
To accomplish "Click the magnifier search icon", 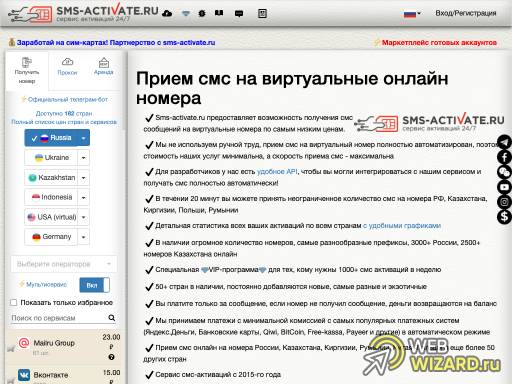I will (112, 318).
